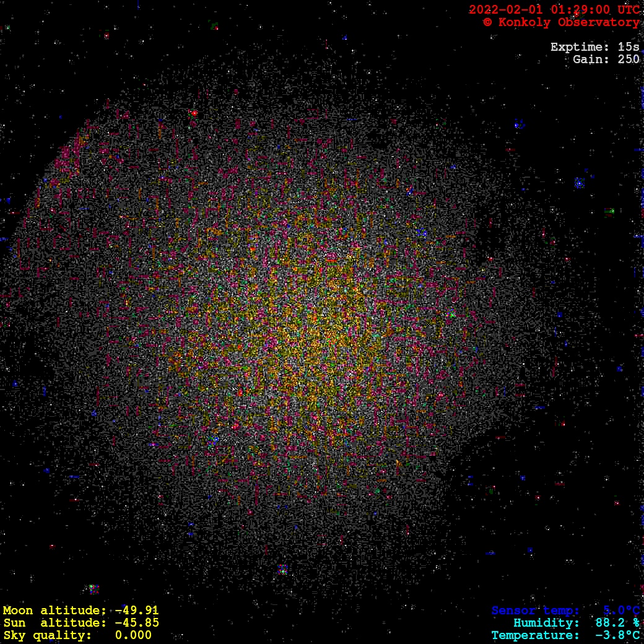Click the Moon altitude value -49.91
The width and height of the screenshot is (644, 644).
[137, 611]
